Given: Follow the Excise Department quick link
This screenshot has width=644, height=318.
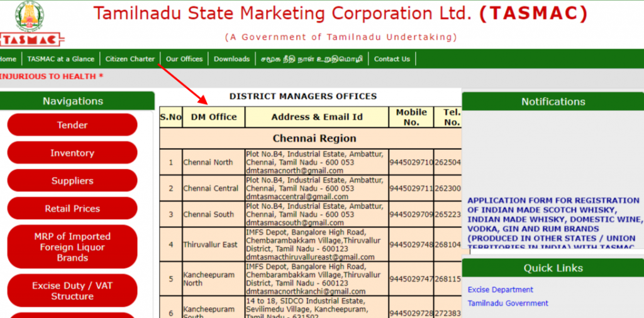Looking at the screenshot, I should point(500,290).
